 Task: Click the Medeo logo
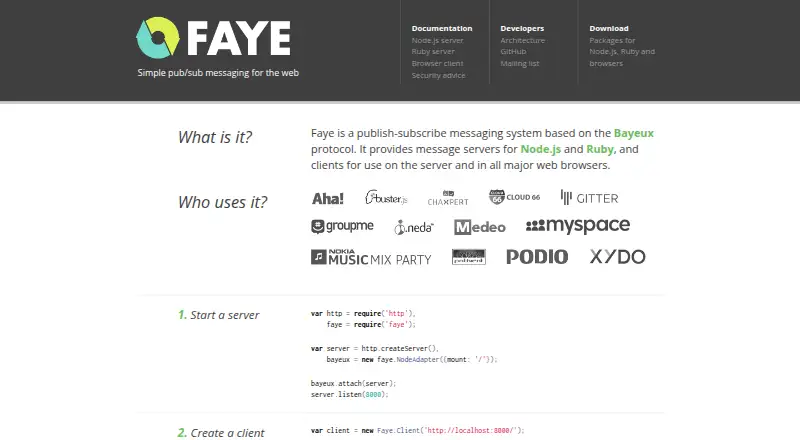coord(480,227)
